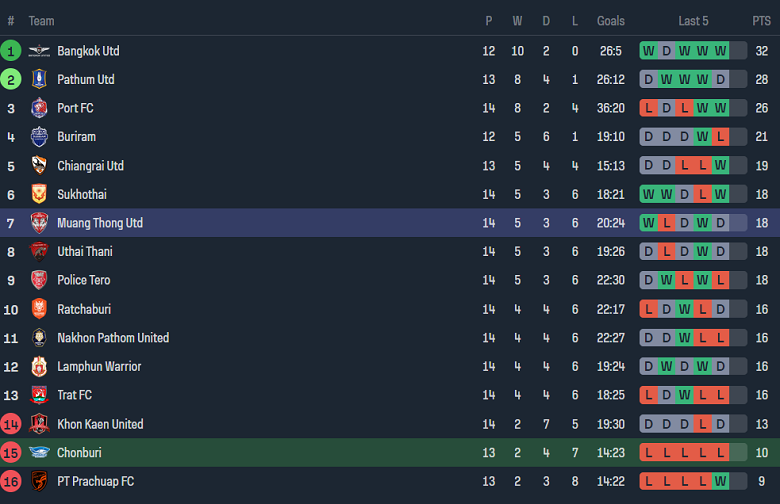
Task: Click the Chonburi team logo
Action: [39, 453]
